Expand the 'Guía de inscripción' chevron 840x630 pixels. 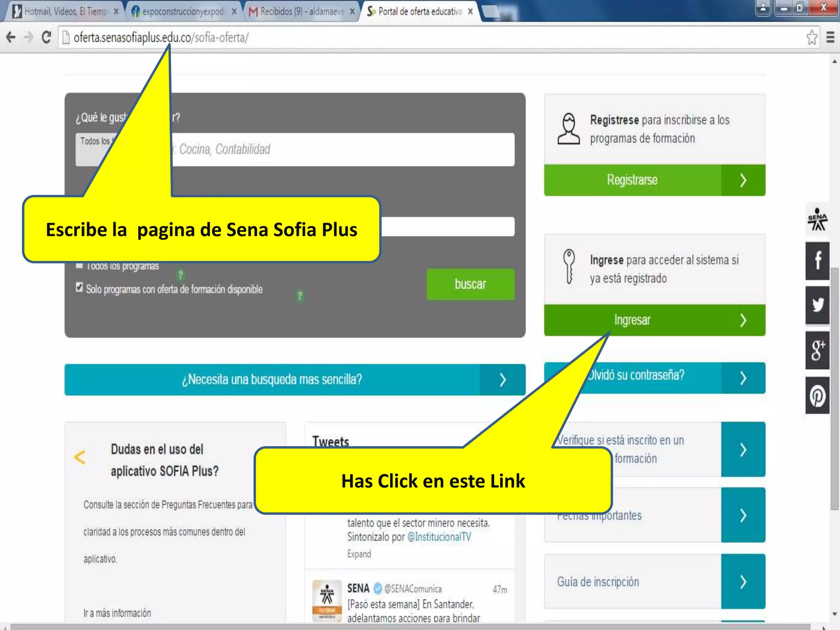click(x=743, y=582)
